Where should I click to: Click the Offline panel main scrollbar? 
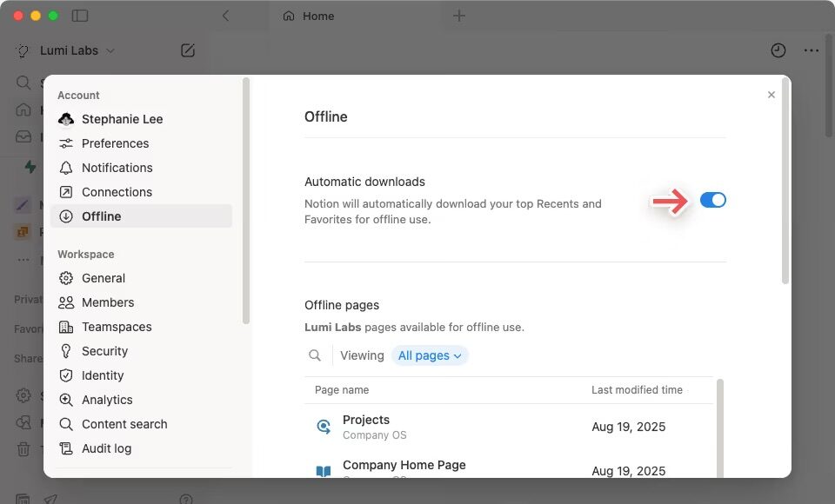[x=785, y=181]
